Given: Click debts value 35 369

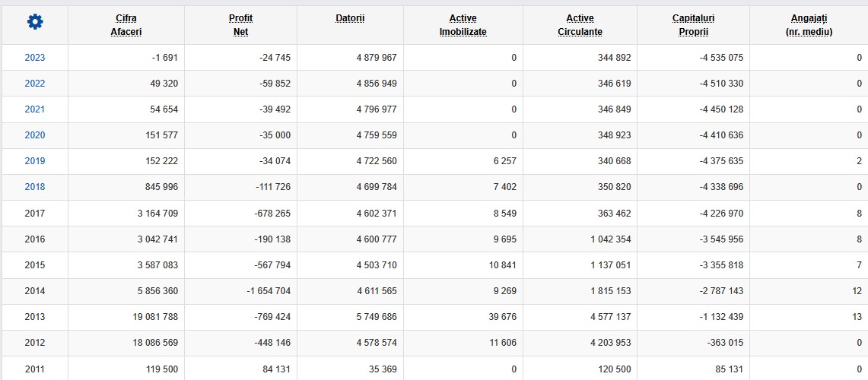Looking at the screenshot, I should (381, 369).
